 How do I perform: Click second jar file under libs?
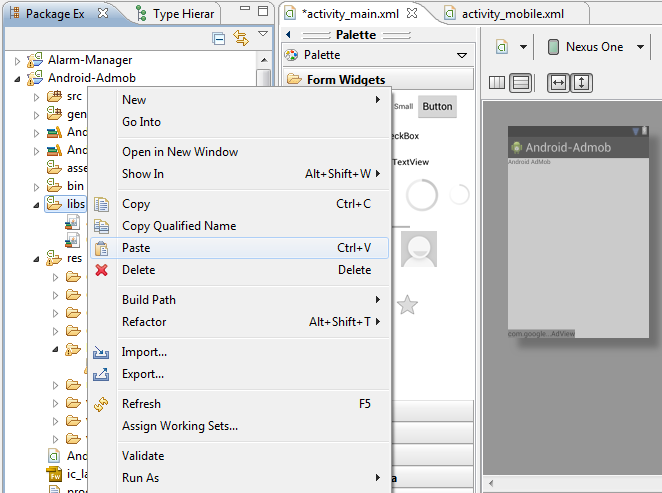73,240
